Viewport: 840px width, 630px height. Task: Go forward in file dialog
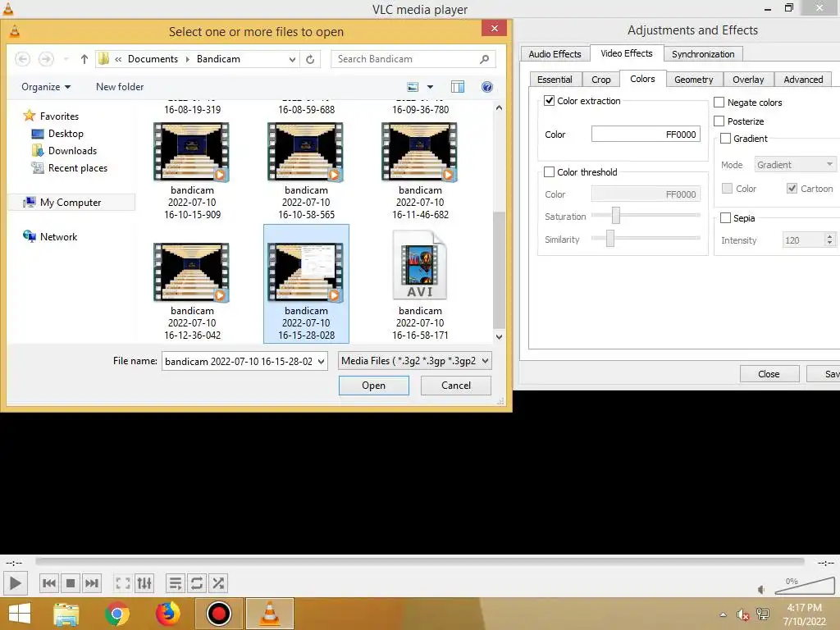[x=46, y=59]
